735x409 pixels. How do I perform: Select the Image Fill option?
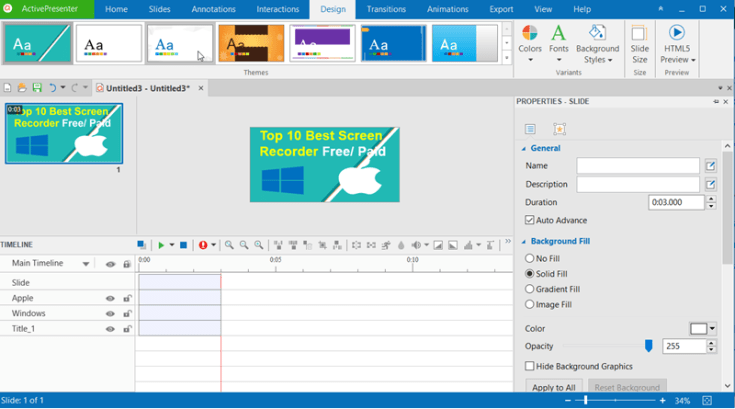click(529, 305)
